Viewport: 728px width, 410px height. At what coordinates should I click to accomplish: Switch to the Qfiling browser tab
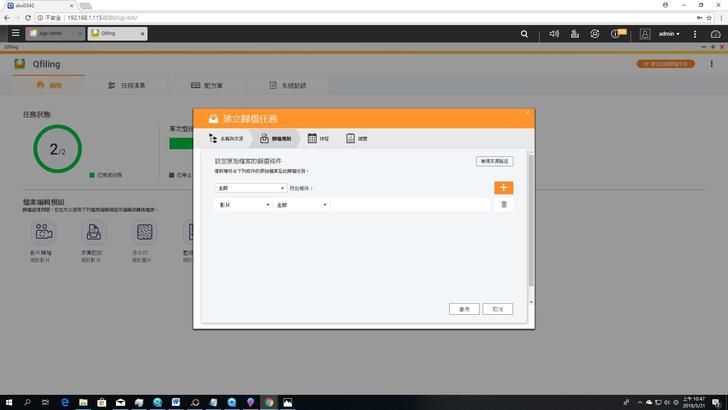(115, 33)
